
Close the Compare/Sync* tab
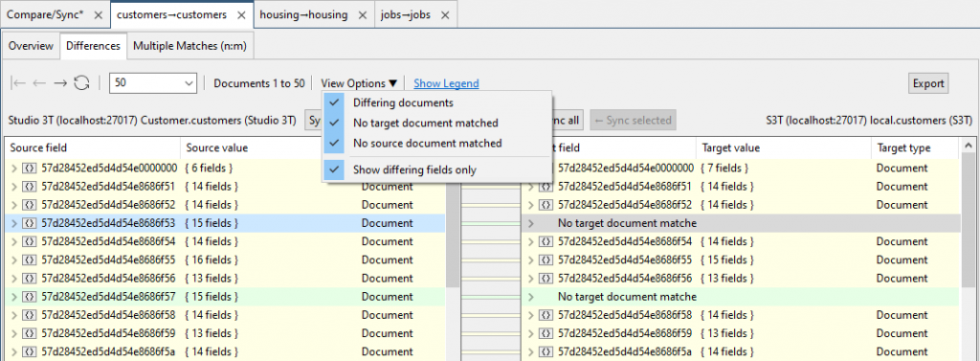[x=98, y=15]
